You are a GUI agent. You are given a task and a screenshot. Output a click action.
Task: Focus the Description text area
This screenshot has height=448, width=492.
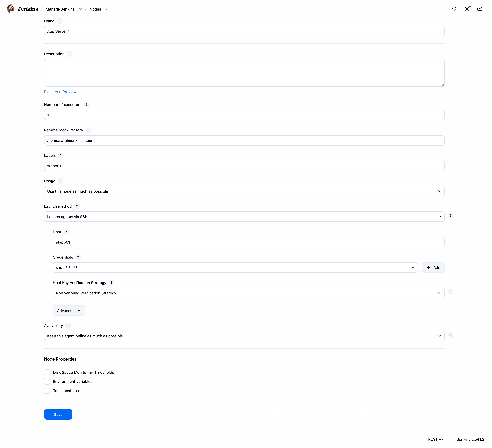click(x=244, y=73)
